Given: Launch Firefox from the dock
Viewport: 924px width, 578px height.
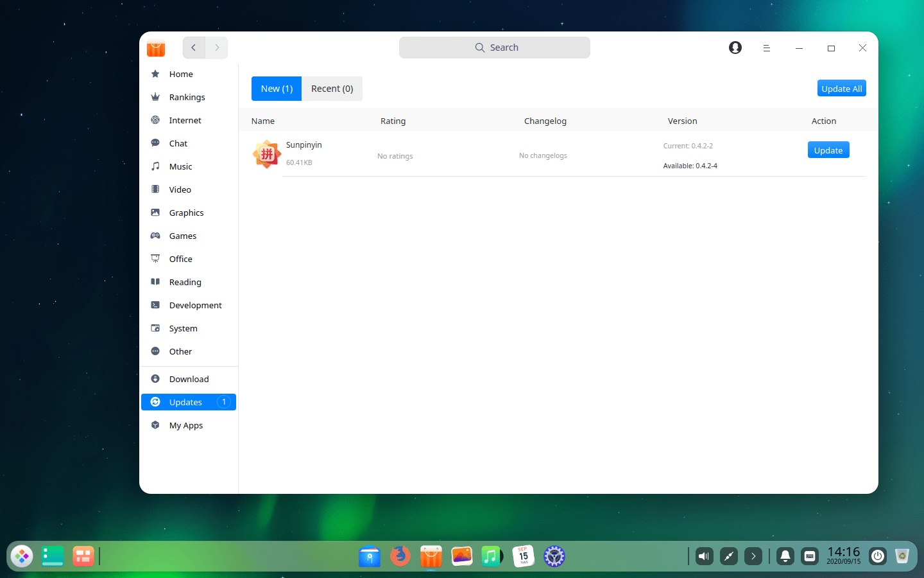Looking at the screenshot, I should [400, 556].
